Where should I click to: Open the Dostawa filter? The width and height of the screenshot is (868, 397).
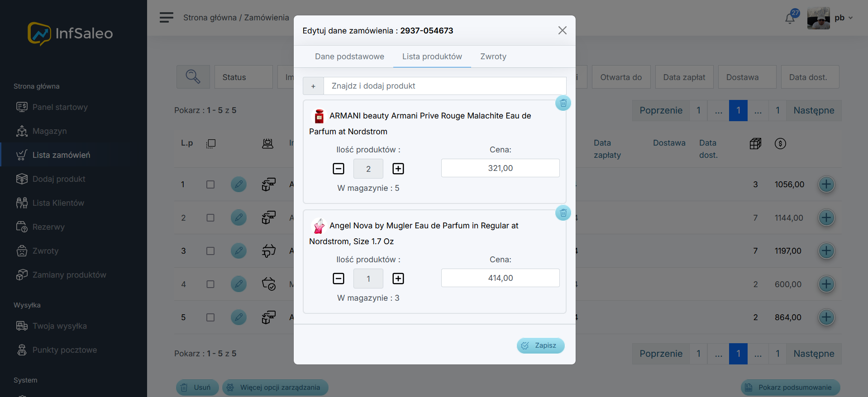pyautogui.click(x=747, y=77)
